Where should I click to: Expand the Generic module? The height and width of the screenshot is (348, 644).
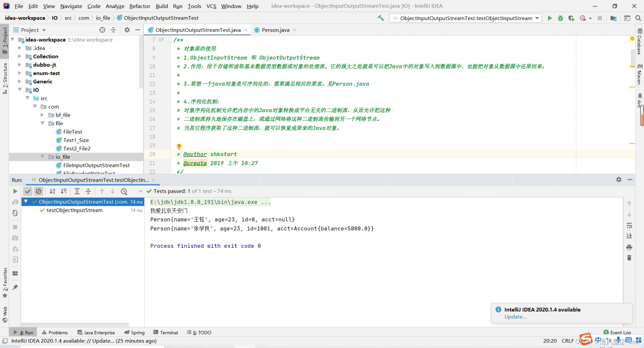tap(20, 81)
